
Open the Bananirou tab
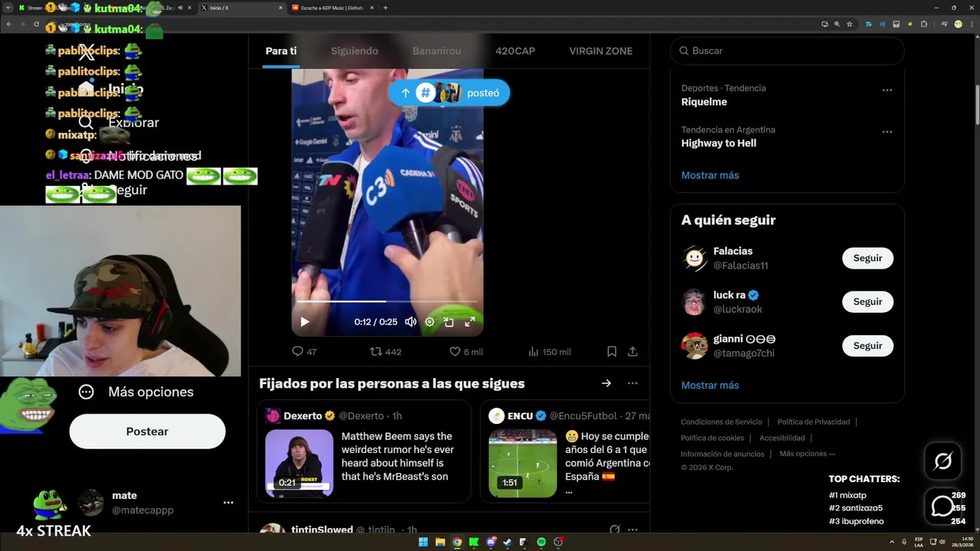436,51
